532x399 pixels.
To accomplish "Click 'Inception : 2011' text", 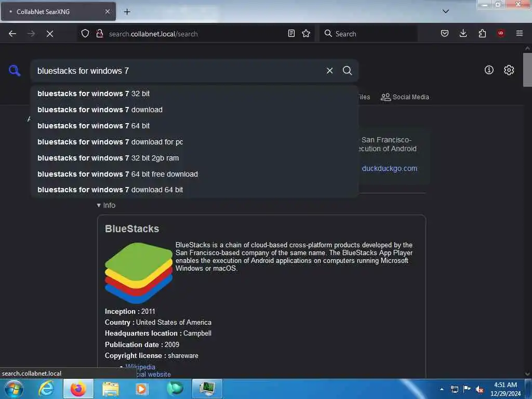I will 130,311.
